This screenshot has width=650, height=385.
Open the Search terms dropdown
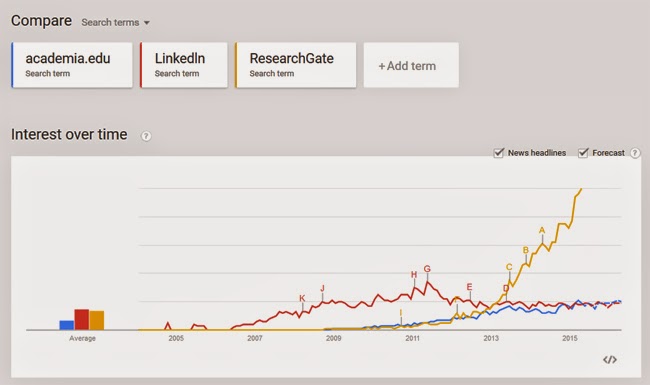coord(116,22)
